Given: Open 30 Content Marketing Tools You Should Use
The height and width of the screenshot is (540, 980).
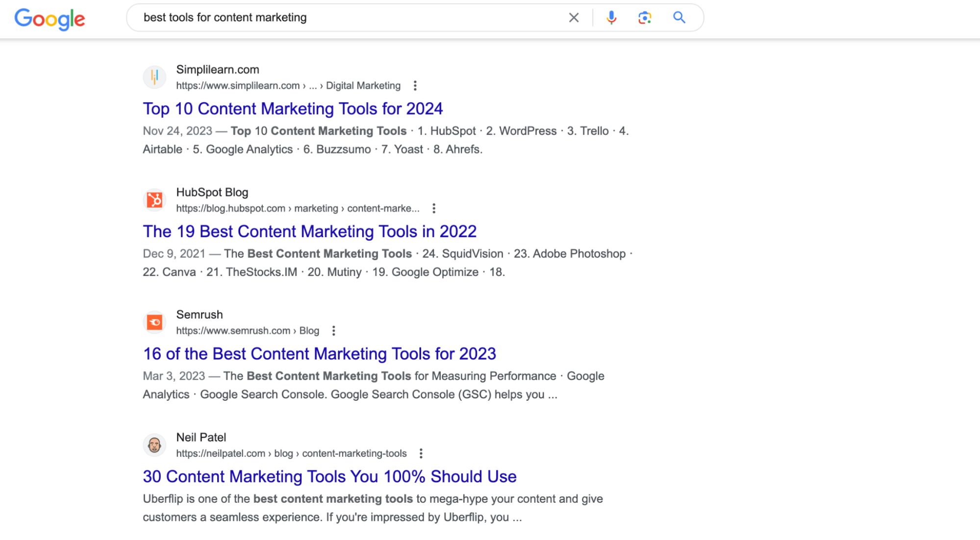Looking at the screenshot, I should (x=329, y=476).
